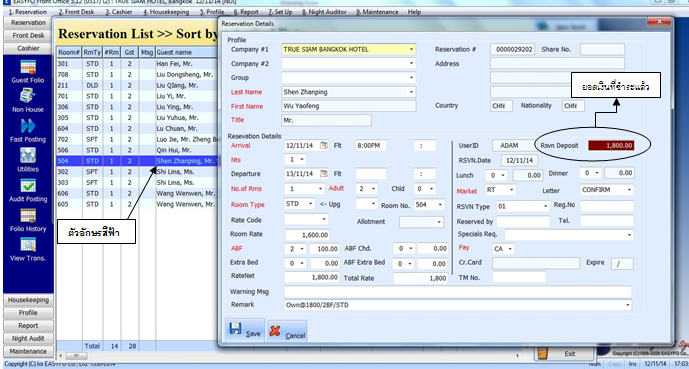Click the Reservation # field
The width and height of the screenshot is (689, 369).
tap(512, 50)
